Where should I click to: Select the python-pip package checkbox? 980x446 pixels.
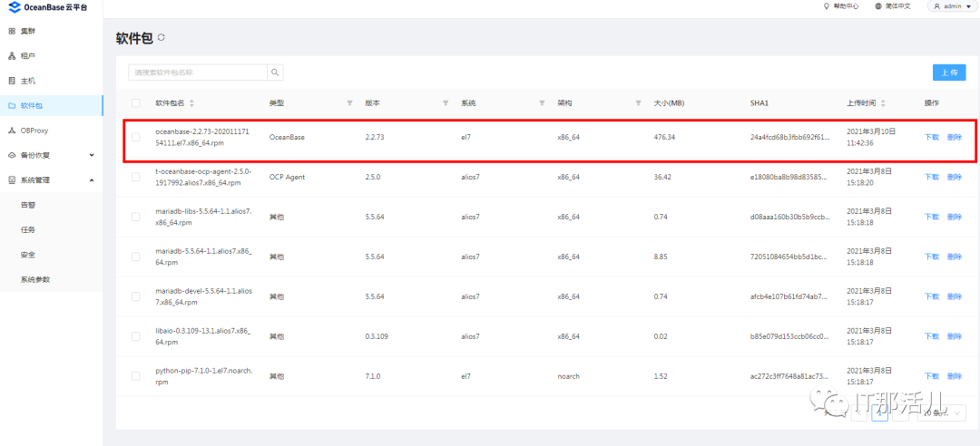click(x=136, y=375)
